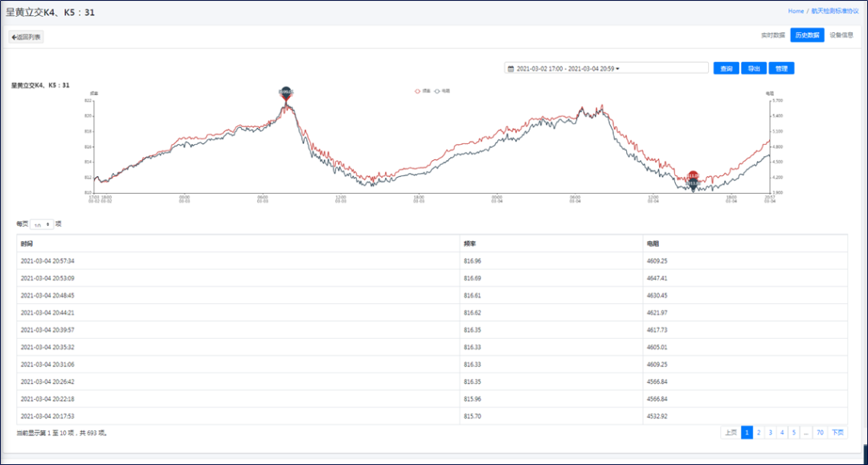The height and width of the screenshot is (465, 868).
Task: Click resistance value 4621.97
Action: point(657,313)
